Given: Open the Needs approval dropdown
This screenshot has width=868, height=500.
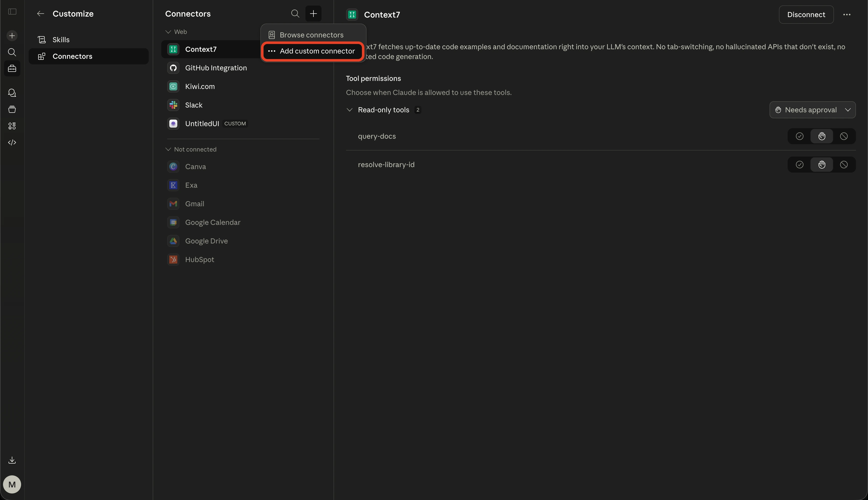Looking at the screenshot, I should pos(812,110).
